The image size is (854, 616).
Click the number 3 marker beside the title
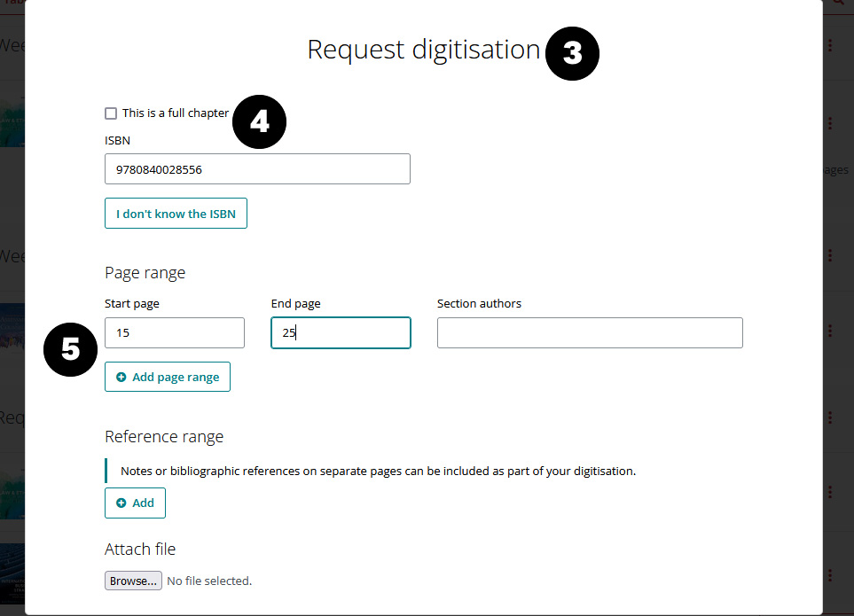[x=573, y=54]
